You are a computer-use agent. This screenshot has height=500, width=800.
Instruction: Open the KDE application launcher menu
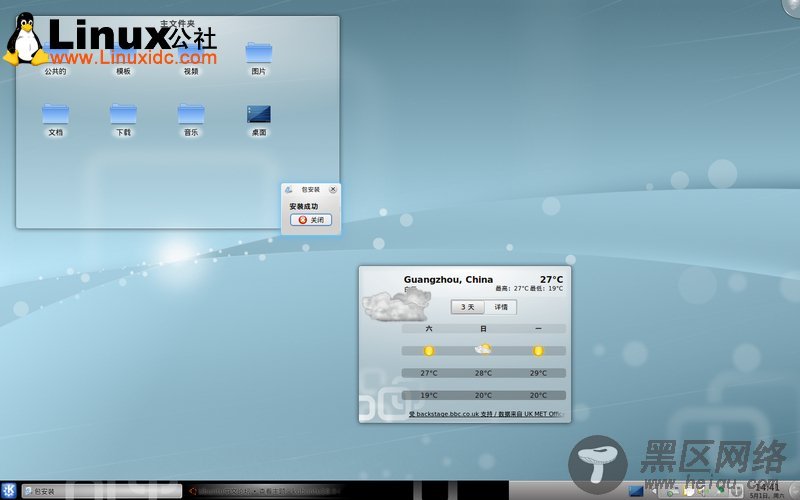point(9,491)
